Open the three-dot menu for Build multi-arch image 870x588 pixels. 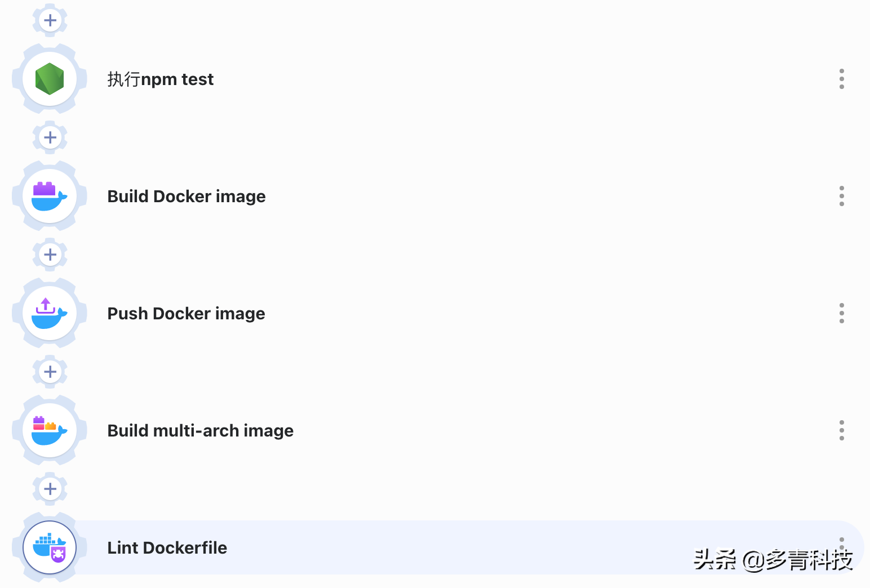click(841, 430)
